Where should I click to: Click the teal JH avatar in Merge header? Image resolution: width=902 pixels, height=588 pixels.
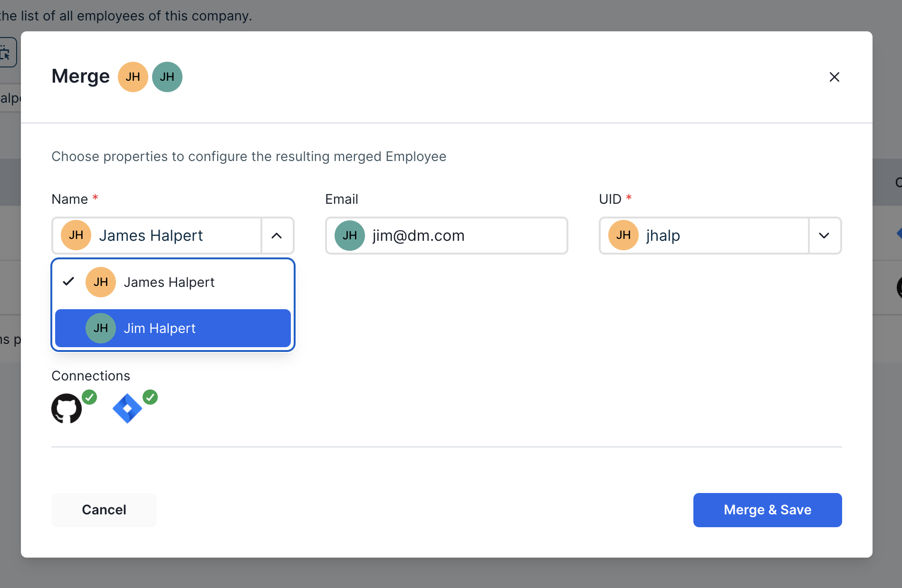[x=167, y=77]
